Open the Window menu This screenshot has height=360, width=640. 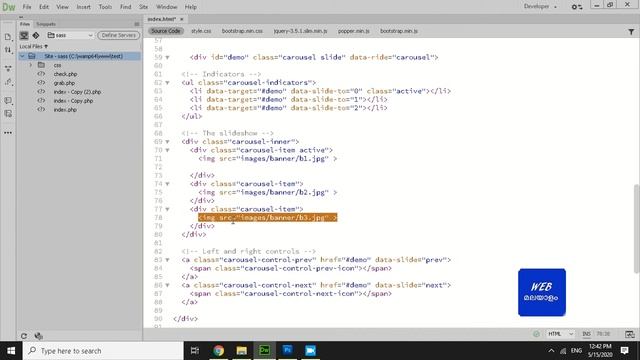pyautogui.click(x=167, y=7)
